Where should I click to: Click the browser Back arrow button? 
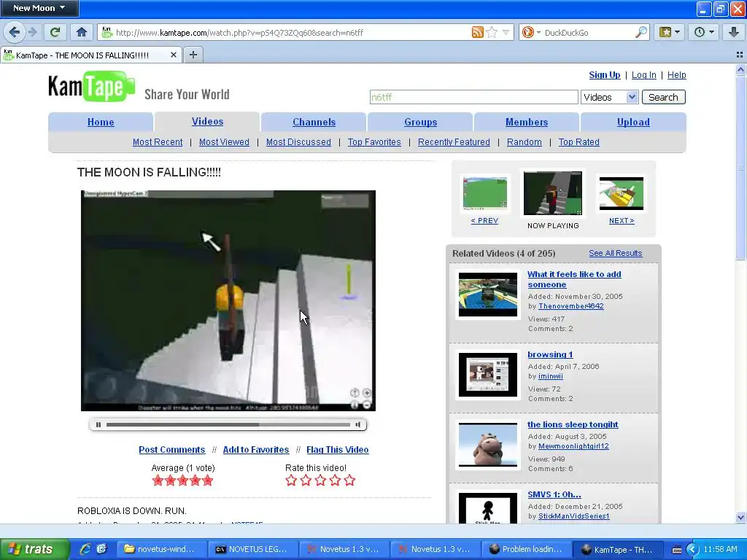15,32
